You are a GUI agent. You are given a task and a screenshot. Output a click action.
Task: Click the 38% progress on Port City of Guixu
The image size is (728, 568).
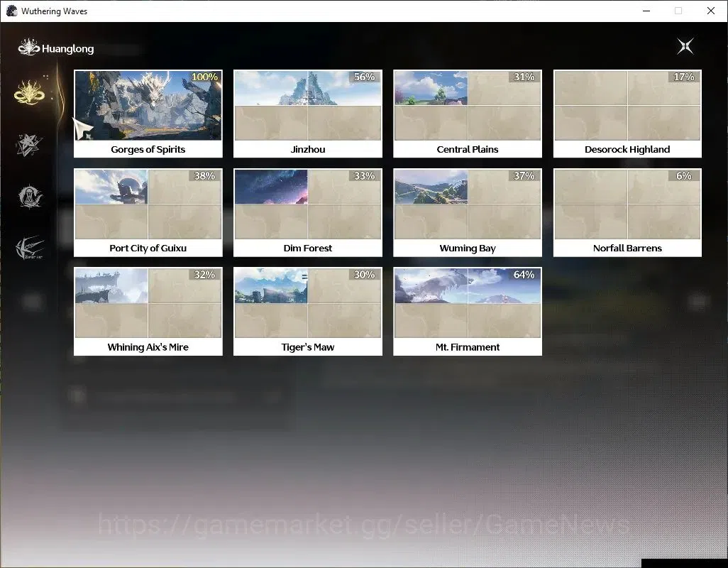tap(205, 176)
